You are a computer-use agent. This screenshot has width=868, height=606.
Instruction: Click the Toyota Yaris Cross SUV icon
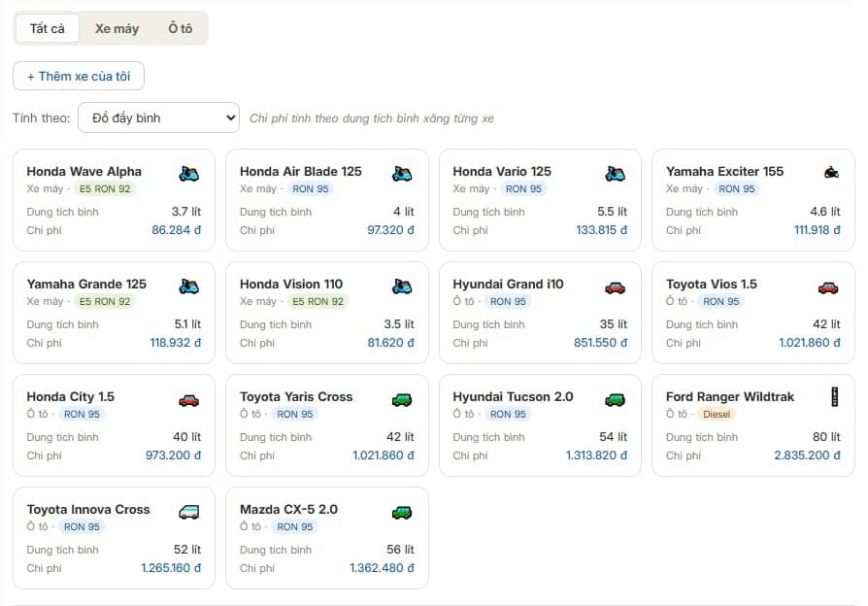(x=402, y=400)
